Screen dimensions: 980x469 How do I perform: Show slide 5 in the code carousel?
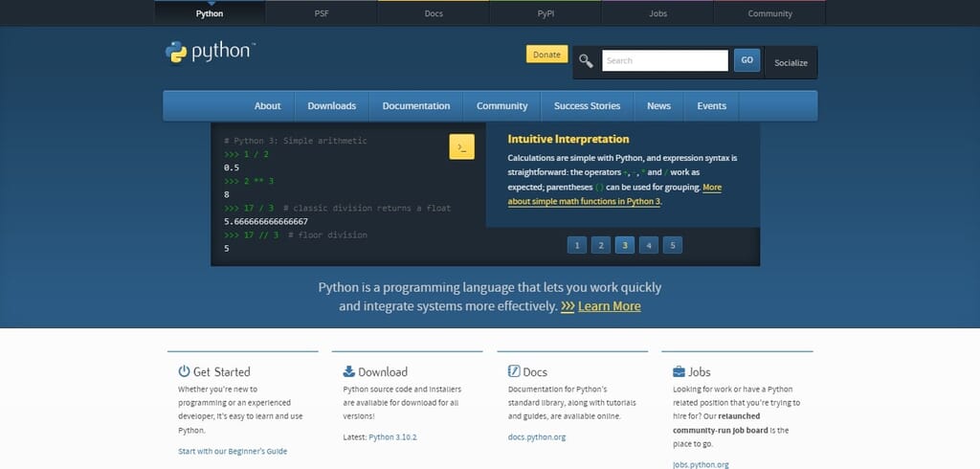click(x=673, y=245)
